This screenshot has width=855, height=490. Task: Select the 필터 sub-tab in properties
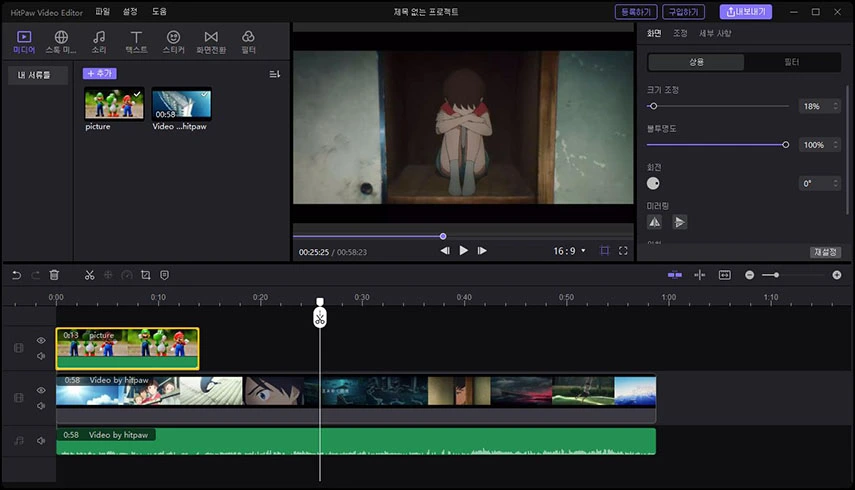(x=792, y=62)
